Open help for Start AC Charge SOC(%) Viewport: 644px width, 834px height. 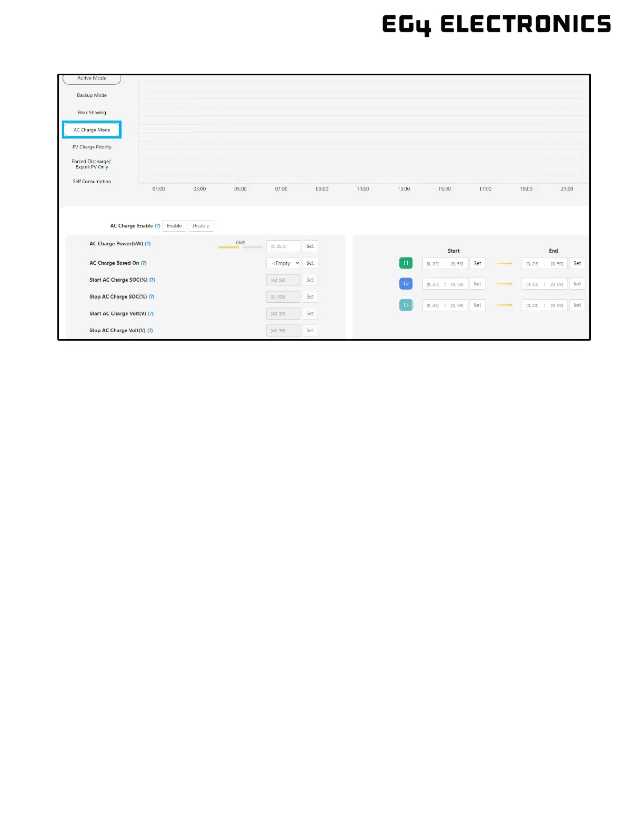coord(152,280)
